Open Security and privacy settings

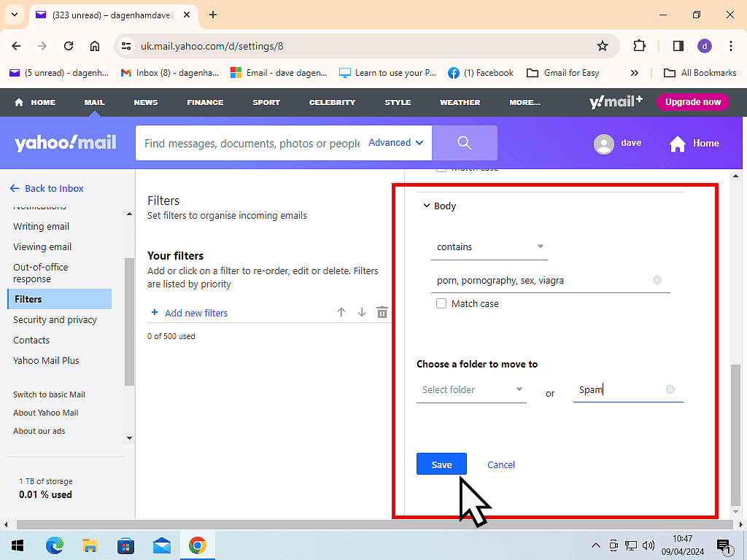55,319
